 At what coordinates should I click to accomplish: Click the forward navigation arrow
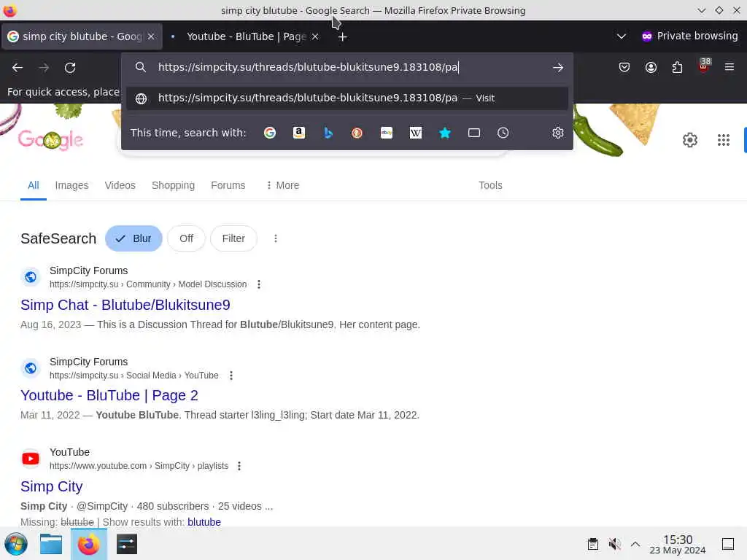click(x=44, y=68)
